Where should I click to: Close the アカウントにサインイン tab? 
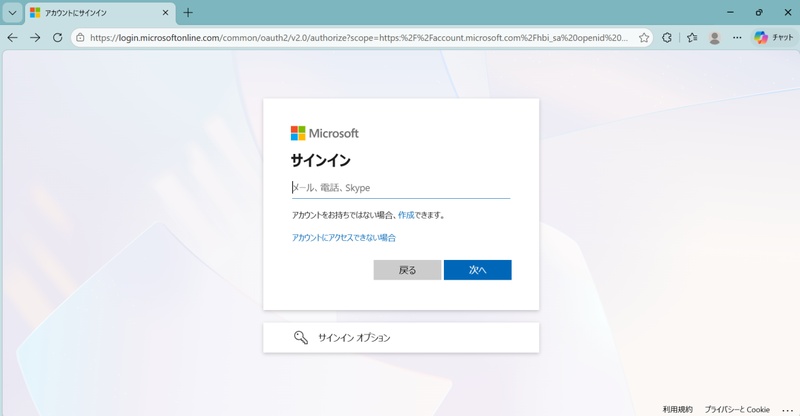pyautogui.click(x=165, y=13)
